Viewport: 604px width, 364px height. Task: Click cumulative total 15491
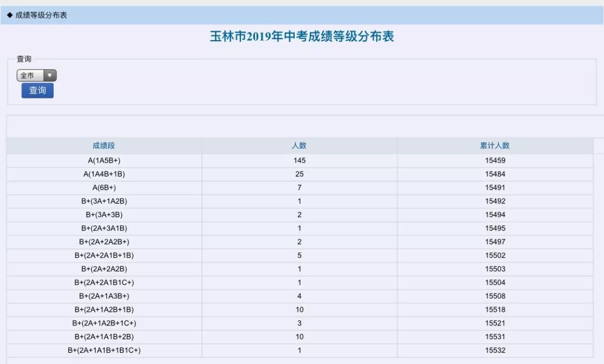[495, 187]
